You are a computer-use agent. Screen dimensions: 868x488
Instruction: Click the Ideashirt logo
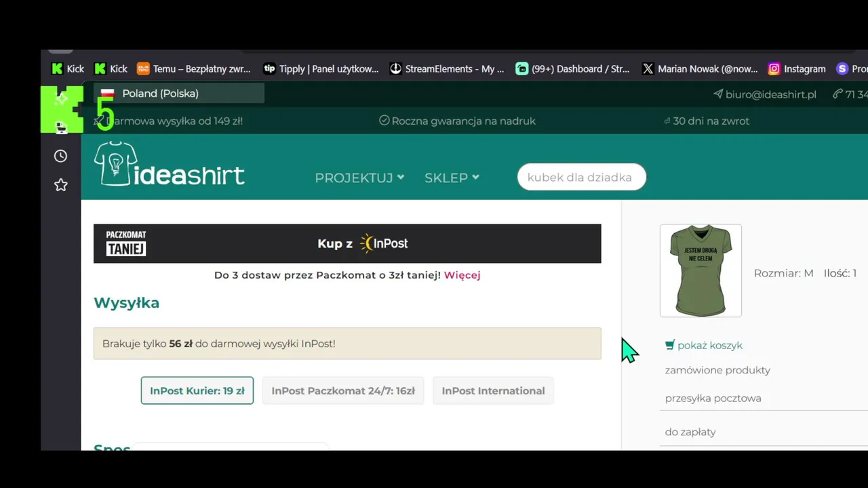169,164
